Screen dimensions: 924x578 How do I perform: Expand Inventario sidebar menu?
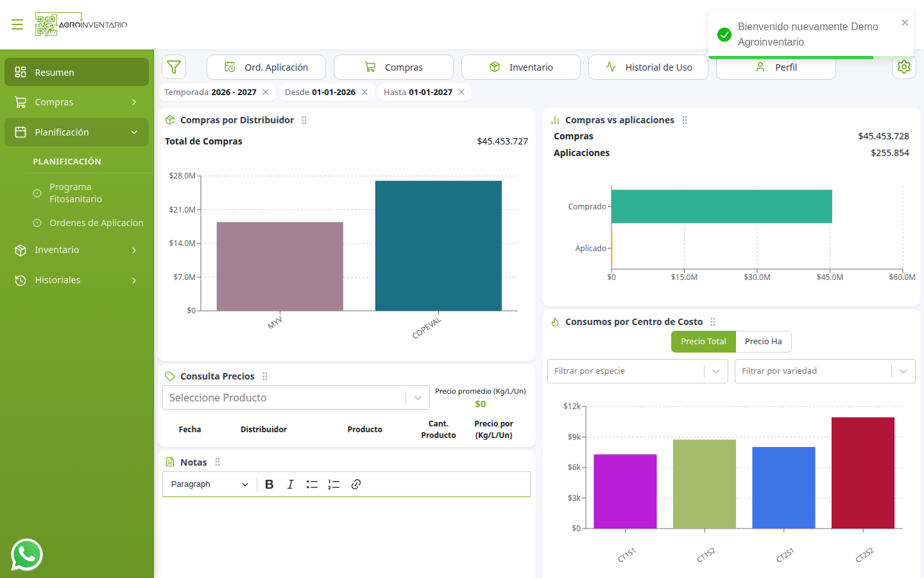coord(76,250)
